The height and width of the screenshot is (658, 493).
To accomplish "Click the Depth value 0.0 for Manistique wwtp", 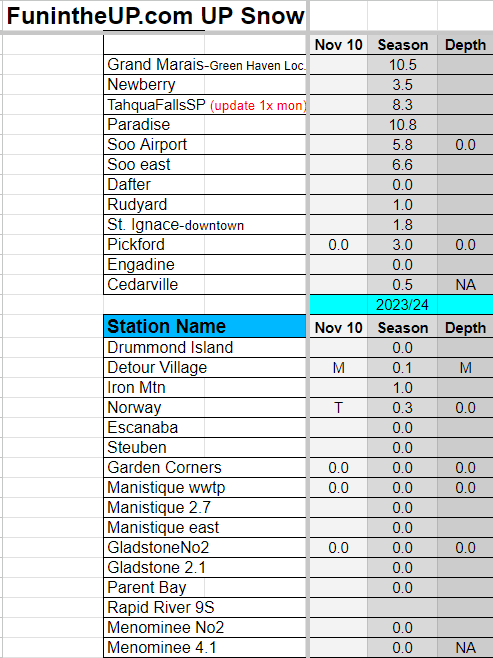I will point(465,488).
